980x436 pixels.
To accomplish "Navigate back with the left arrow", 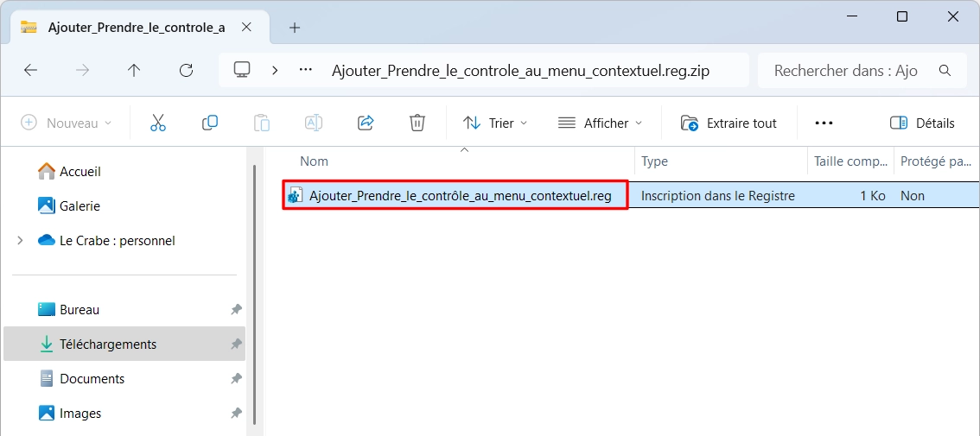I will (x=30, y=70).
